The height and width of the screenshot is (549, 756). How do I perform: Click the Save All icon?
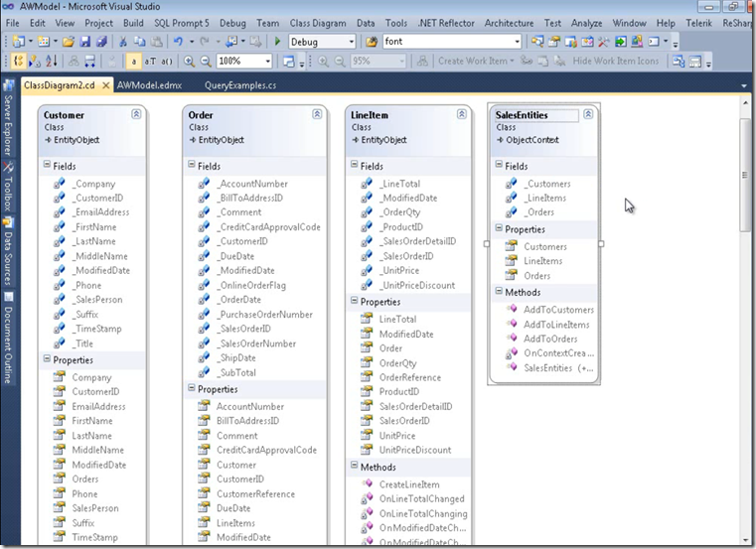(x=101, y=42)
